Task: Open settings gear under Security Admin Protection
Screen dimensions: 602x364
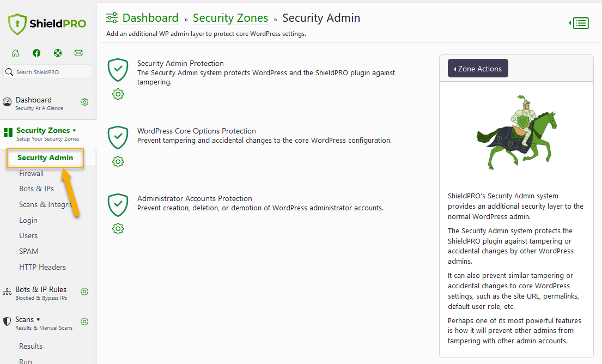Action: 118,94
